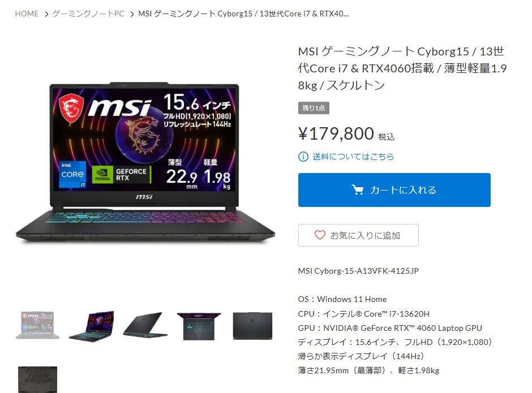Click the 残り1点 stock badge
Image resolution: width=532 pixels, height=393 pixels.
[314, 108]
